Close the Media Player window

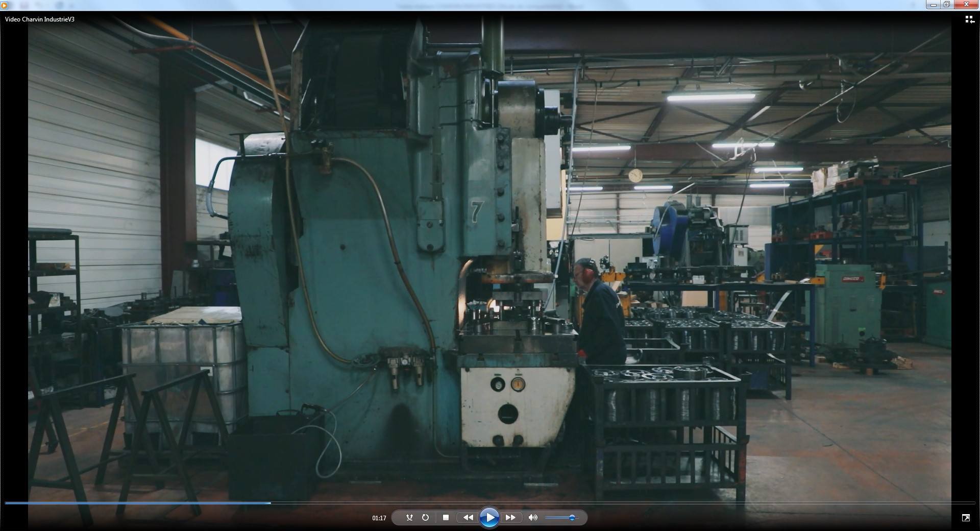pos(966,5)
